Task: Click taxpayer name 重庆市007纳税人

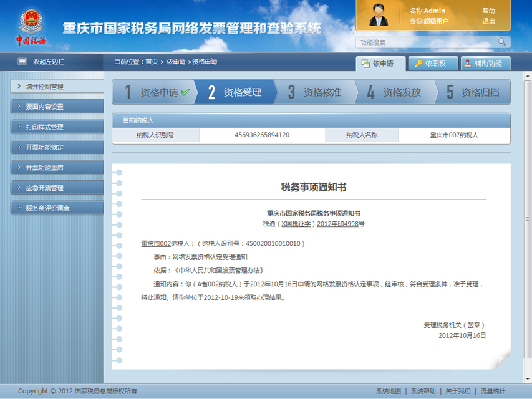Action: pos(454,135)
